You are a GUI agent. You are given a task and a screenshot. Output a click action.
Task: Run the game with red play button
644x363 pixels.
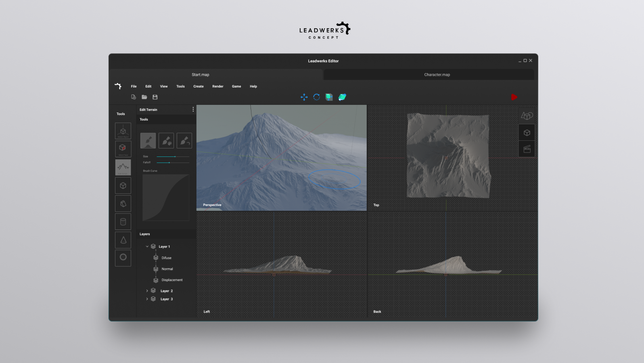click(x=514, y=97)
